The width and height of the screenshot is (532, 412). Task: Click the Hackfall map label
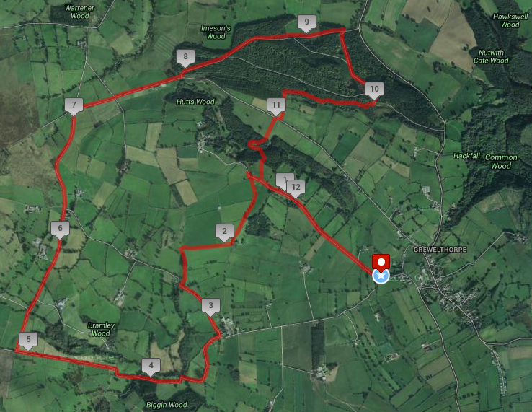pyautogui.click(x=466, y=156)
